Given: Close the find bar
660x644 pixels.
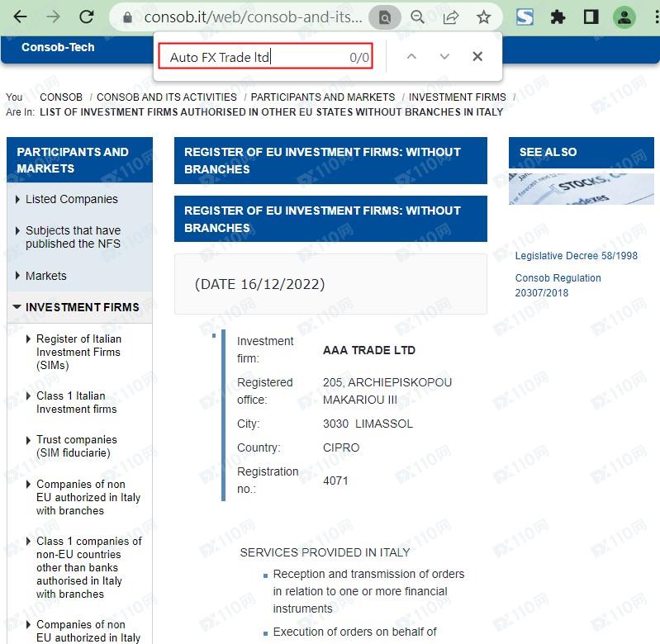Looking at the screenshot, I should (477, 56).
